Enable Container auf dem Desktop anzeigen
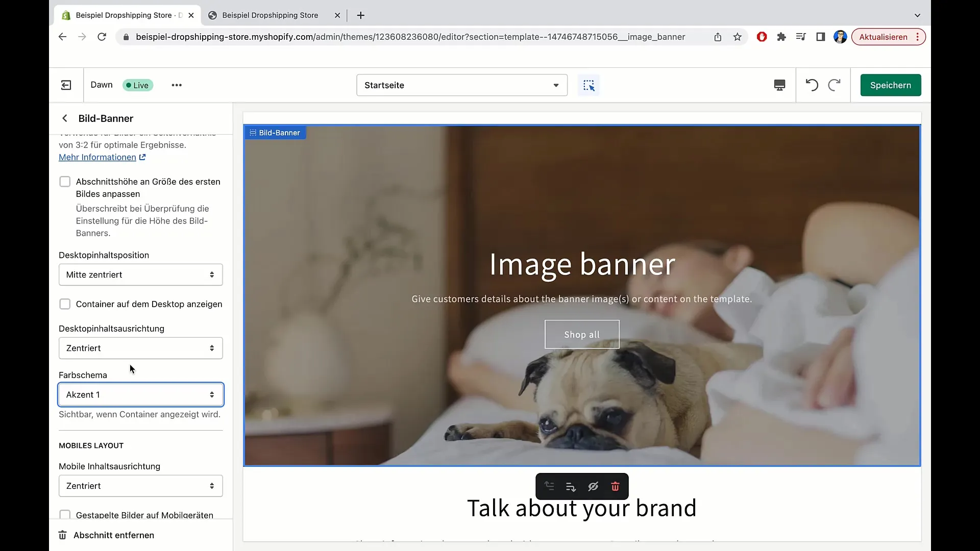The image size is (980, 551). click(65, 304)
